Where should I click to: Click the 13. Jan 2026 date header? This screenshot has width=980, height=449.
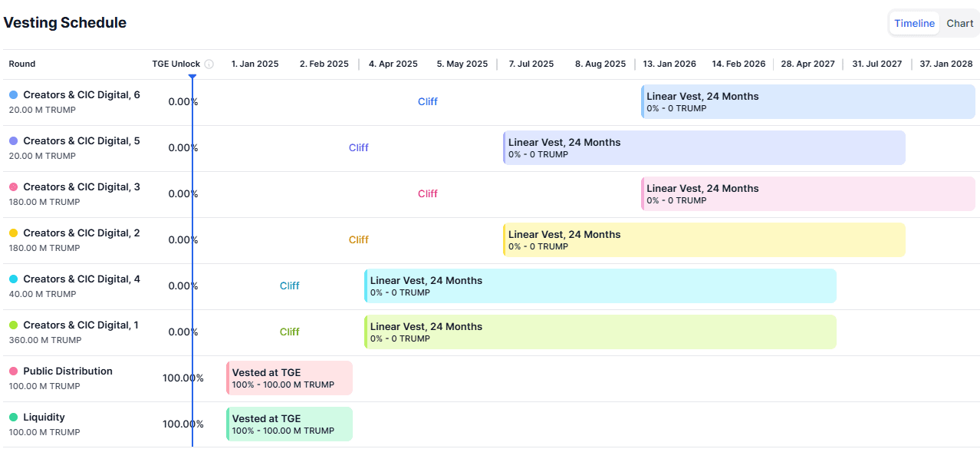point(669,64)
